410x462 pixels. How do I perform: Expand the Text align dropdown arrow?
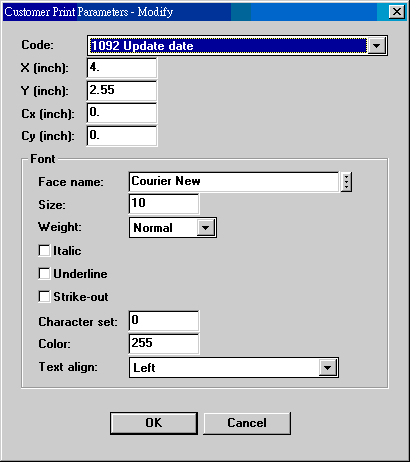328,368
